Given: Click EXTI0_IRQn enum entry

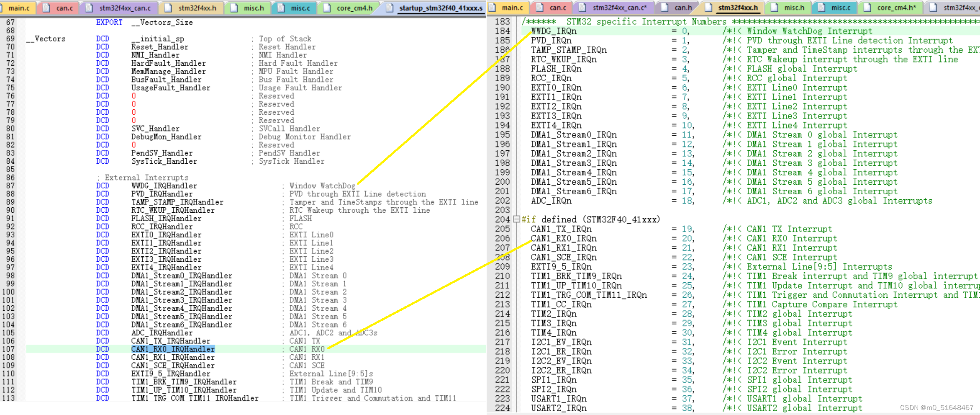Looking at the screenshot, I should [x=556, y=88].
